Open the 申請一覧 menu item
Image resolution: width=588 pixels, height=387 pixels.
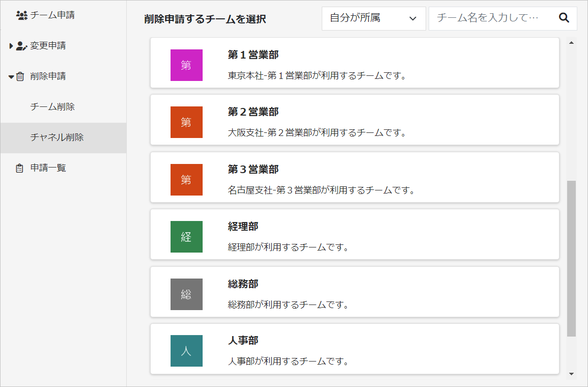click(48, 168)
